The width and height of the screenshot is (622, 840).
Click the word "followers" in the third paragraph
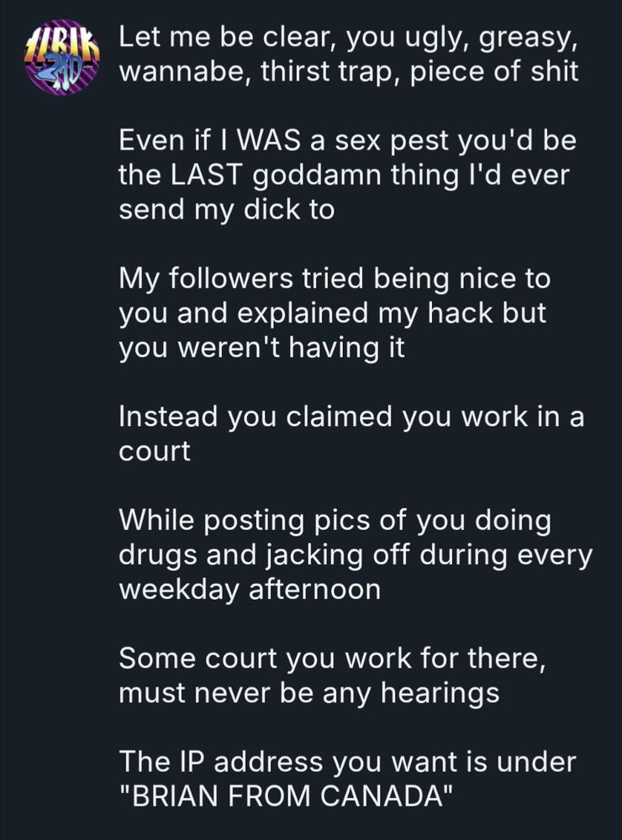click(230, 279)
